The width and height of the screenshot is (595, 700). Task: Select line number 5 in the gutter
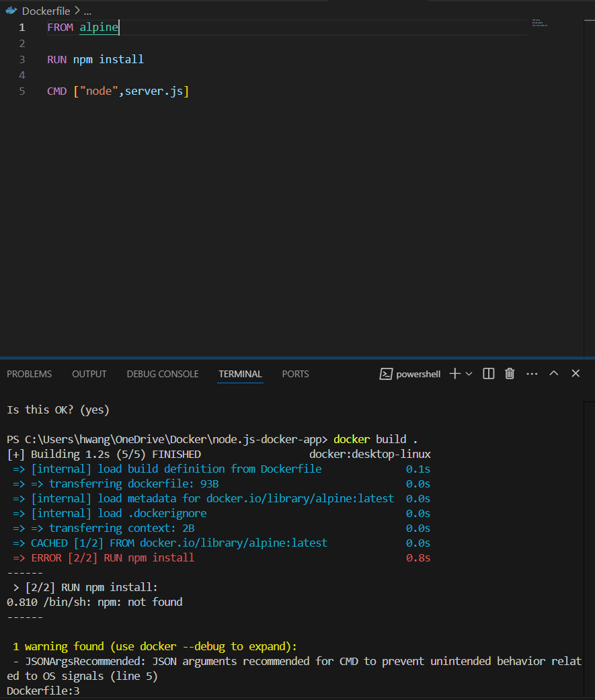click(x=22, y=91)
